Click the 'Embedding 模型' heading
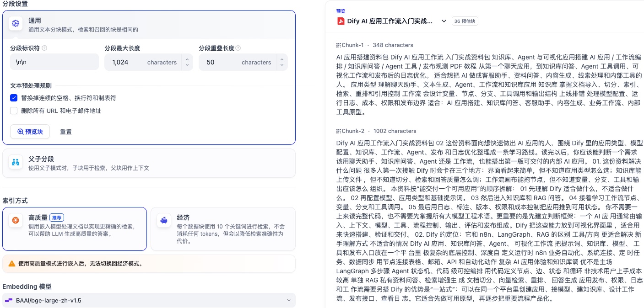Image resolution: width=644 pixels, height=308 pixels. (x=27, y=287)
